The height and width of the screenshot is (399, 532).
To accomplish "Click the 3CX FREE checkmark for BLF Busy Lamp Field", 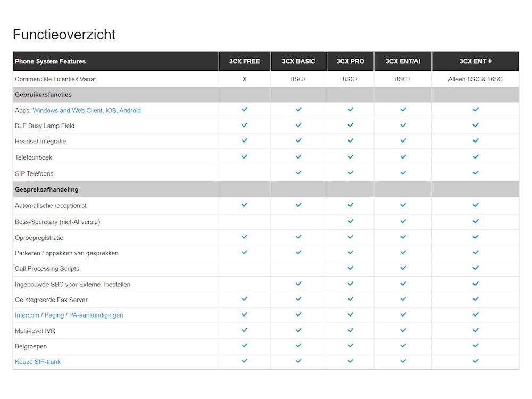I will pyautogui.click(x=244, y=125).
